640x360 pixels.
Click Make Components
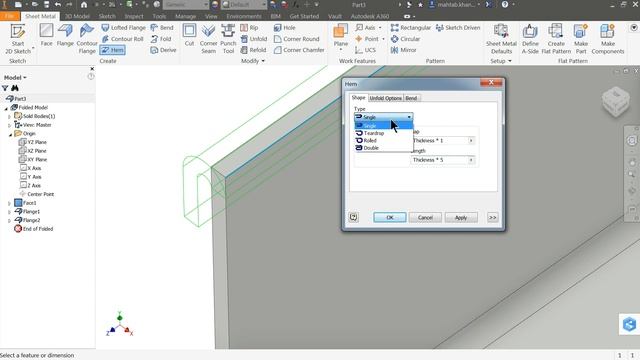point(607,39)
